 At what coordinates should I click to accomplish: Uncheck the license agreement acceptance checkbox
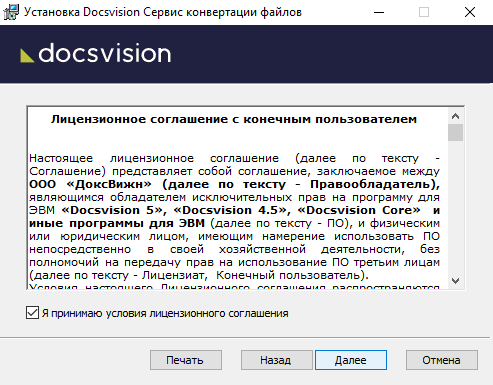[x=32, y=313]
